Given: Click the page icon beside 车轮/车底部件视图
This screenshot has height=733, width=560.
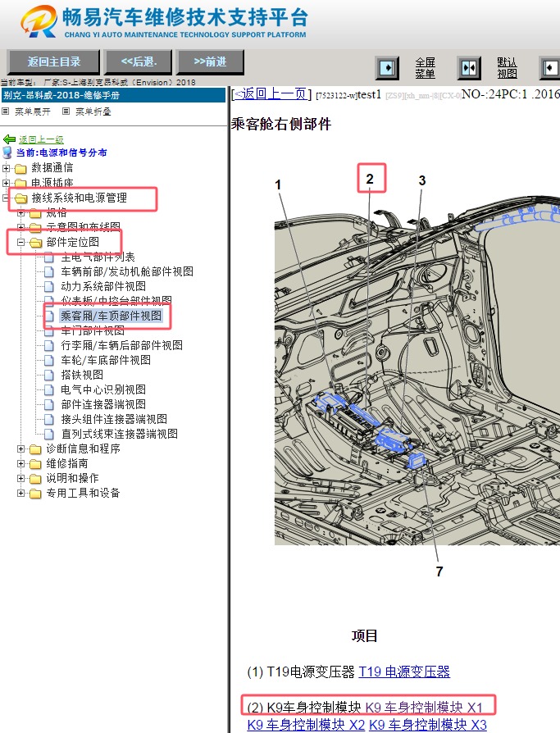Looking at the screenshot, I should pos(49,360).
